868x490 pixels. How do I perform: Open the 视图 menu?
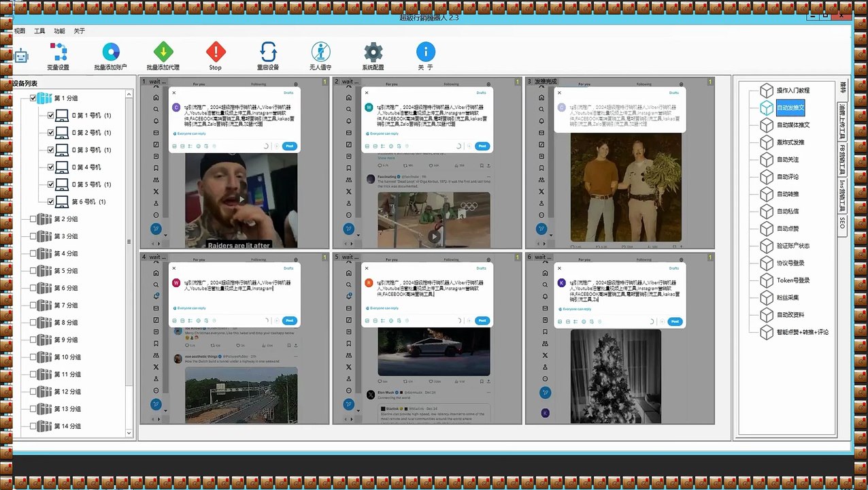(x=20, y=31)
